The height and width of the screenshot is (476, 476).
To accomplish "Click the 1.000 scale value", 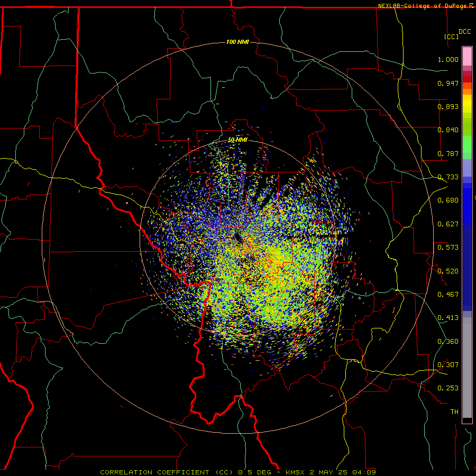I will pyautogui.click(x=448, y=59).
